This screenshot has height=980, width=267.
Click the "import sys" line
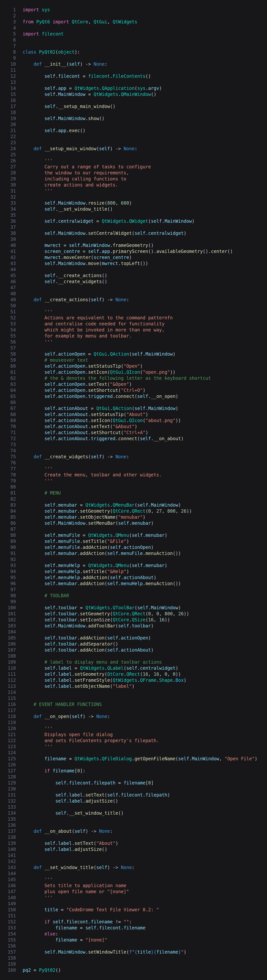pos(36,10)
